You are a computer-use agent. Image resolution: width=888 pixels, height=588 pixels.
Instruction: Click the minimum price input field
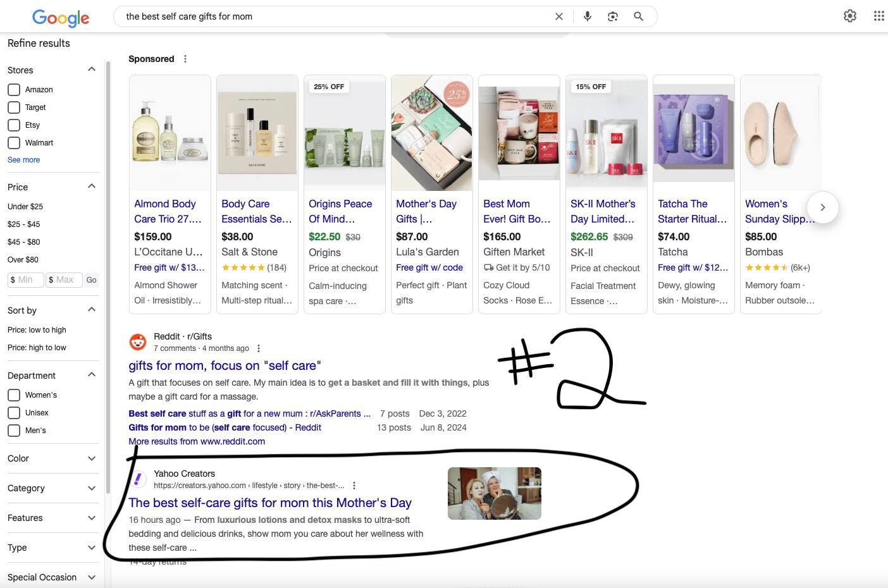click(x=26, y=280)
